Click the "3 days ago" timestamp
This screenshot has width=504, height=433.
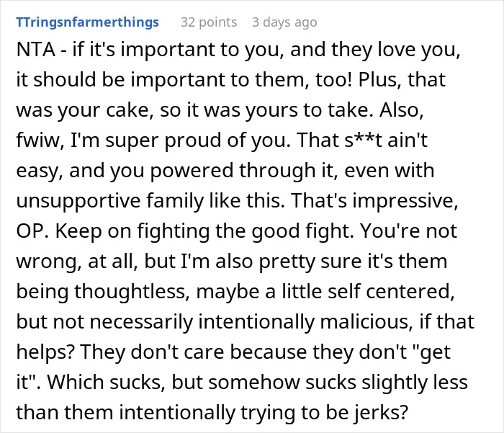pos(284,22)
